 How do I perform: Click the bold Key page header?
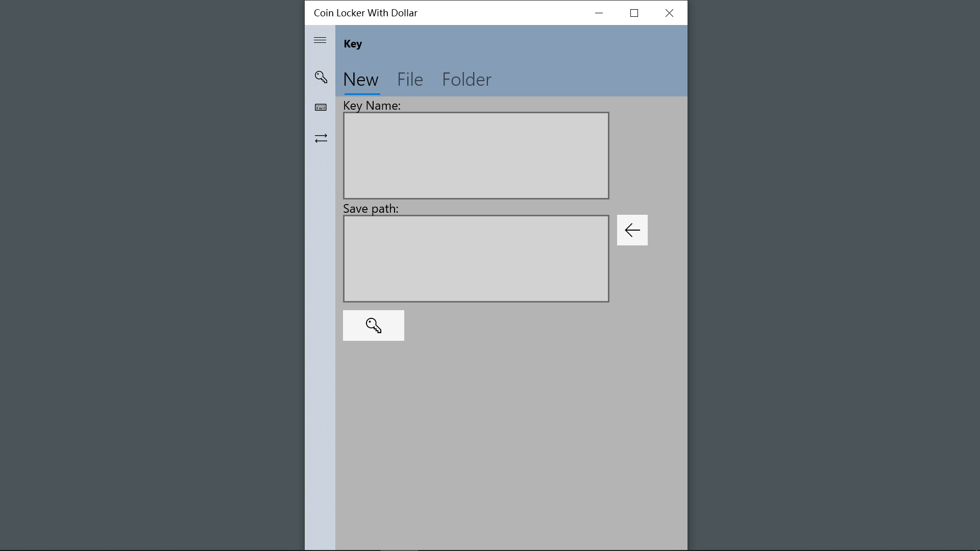353,44
